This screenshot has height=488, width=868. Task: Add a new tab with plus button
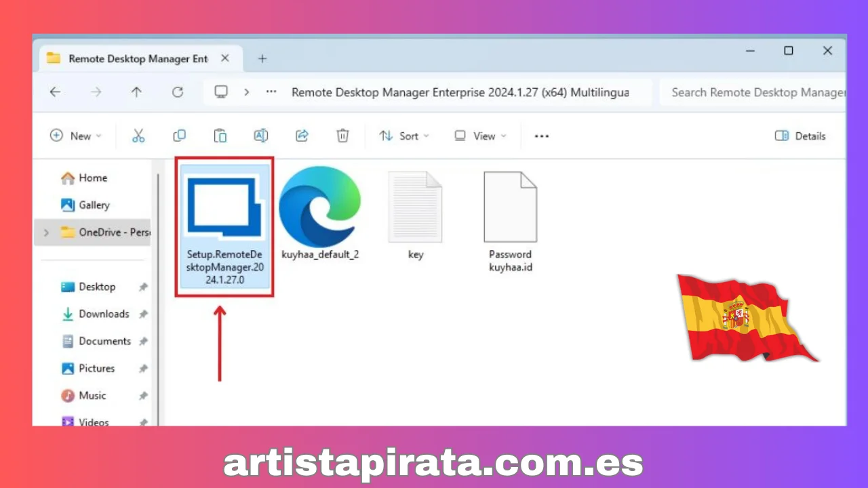point(262,59)
